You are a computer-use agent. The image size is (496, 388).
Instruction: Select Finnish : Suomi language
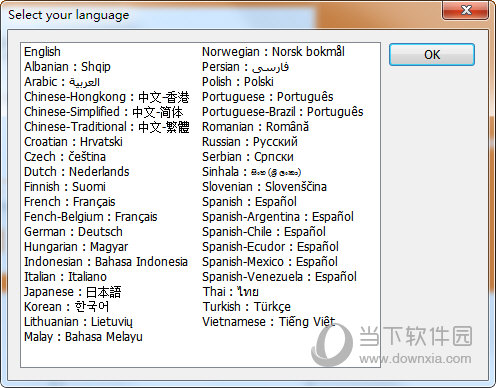65,187
